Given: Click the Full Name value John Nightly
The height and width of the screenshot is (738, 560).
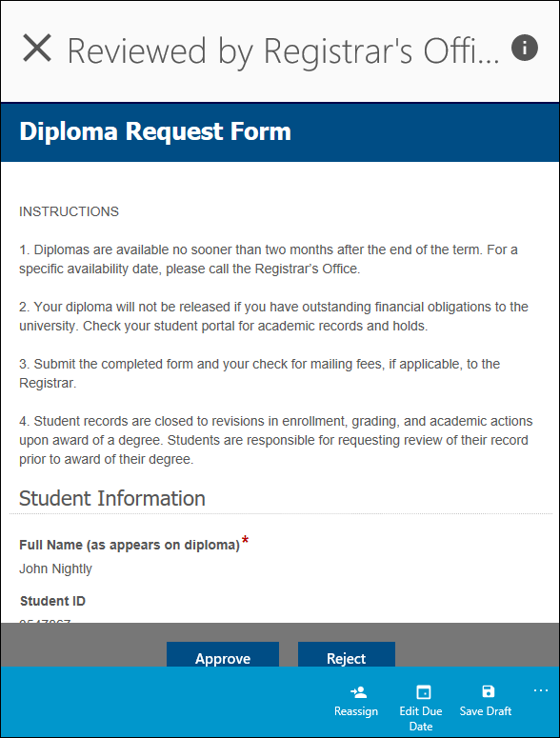Looking at the screenshot, I should click(x=55, y=569).
